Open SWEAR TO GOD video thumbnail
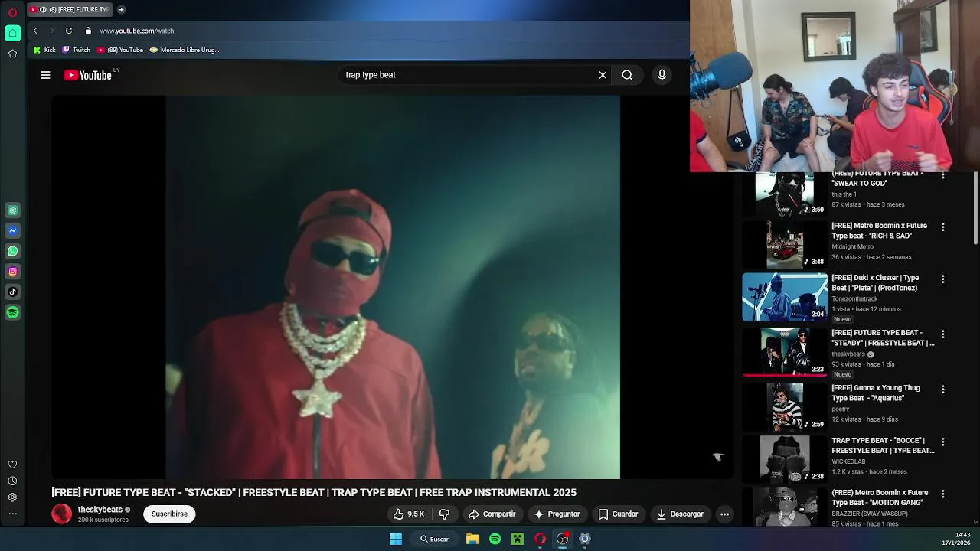 point(785,195)
